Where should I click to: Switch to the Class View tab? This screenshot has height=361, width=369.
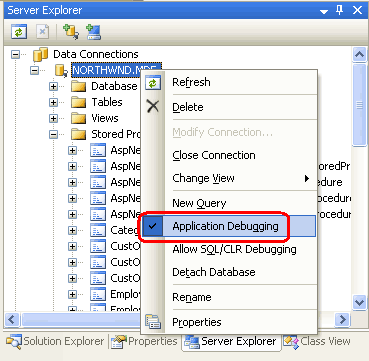317,341
